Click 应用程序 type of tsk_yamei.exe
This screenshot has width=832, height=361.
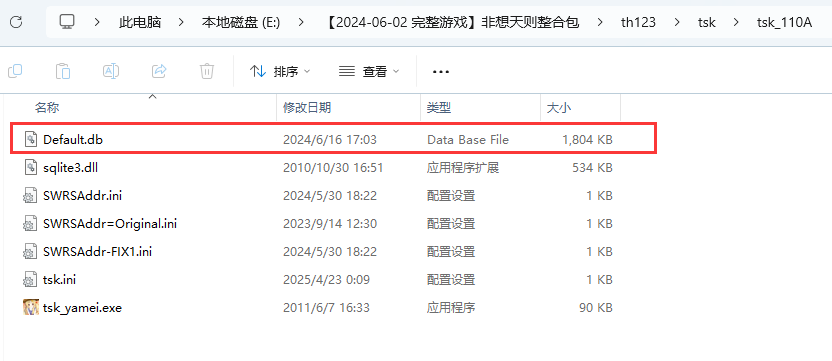(450, 307)
